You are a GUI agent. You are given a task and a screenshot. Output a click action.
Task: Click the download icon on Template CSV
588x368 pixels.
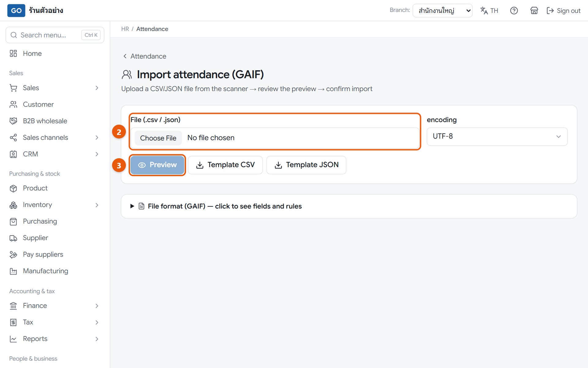click(200, 165)
